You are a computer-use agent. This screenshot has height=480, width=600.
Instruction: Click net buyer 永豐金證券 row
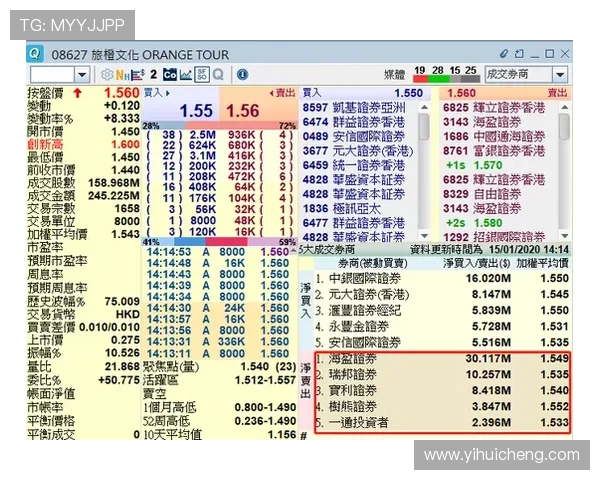click(442, 326)
